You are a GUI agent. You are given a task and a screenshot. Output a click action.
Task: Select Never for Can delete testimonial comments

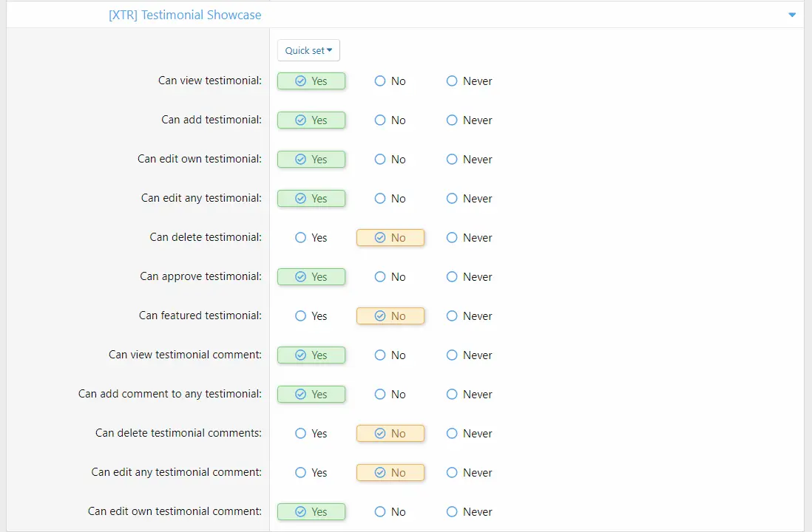point(469,434)
